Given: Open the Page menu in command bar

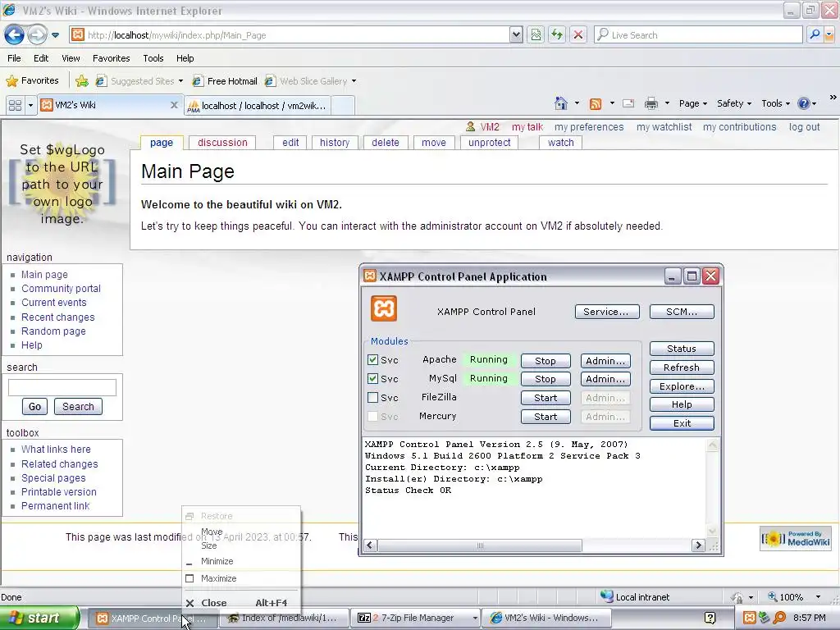Looking at the screenshot, I should (692, 103).
